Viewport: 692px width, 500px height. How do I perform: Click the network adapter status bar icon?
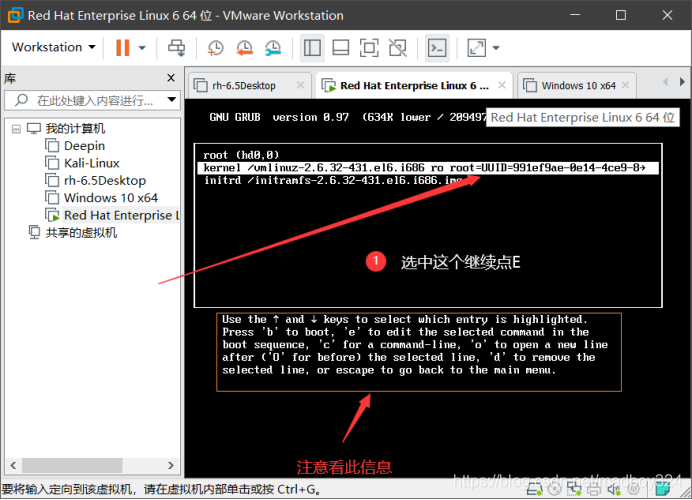click(574, 489)
